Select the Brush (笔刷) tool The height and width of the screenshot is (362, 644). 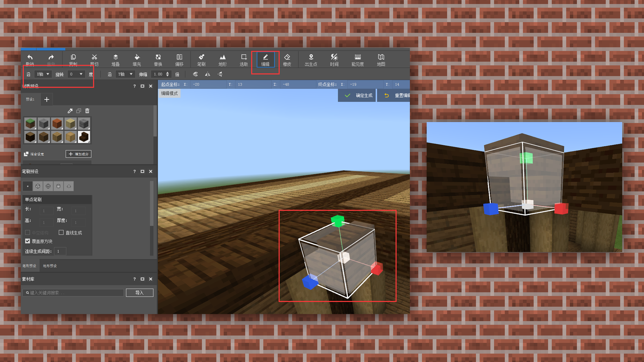point(201,60)
